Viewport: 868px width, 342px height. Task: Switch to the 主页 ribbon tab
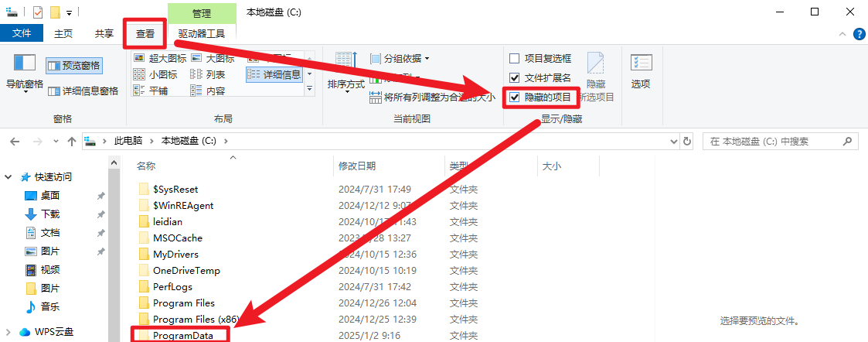click(63, 33)
